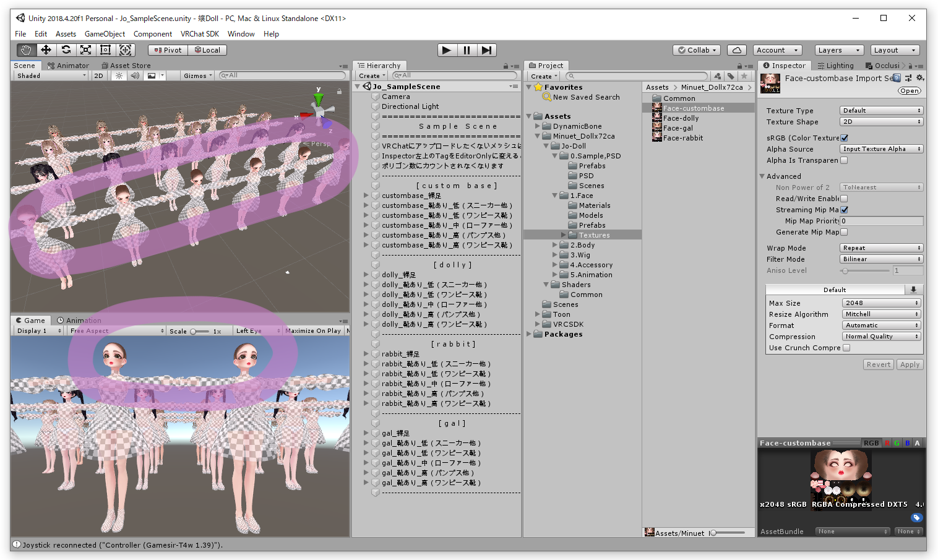Enable Use Crunch Compression checkbox
Image resolution: width=938 pixels, height=560 pixels.
pos(846,348)
